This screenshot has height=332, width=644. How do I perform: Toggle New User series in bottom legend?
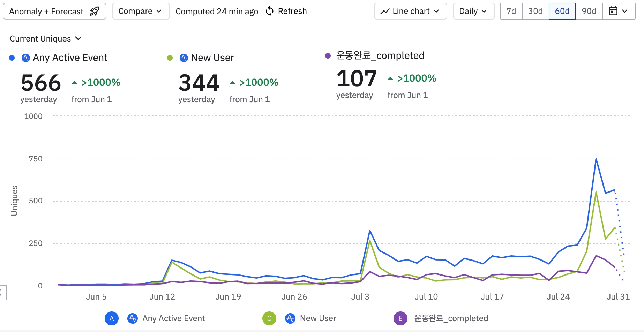[318, 318]
